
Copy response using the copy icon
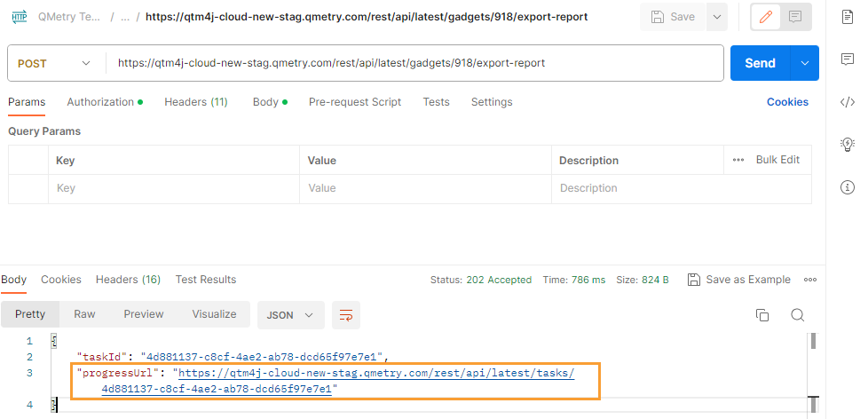(x=761, y=315)
